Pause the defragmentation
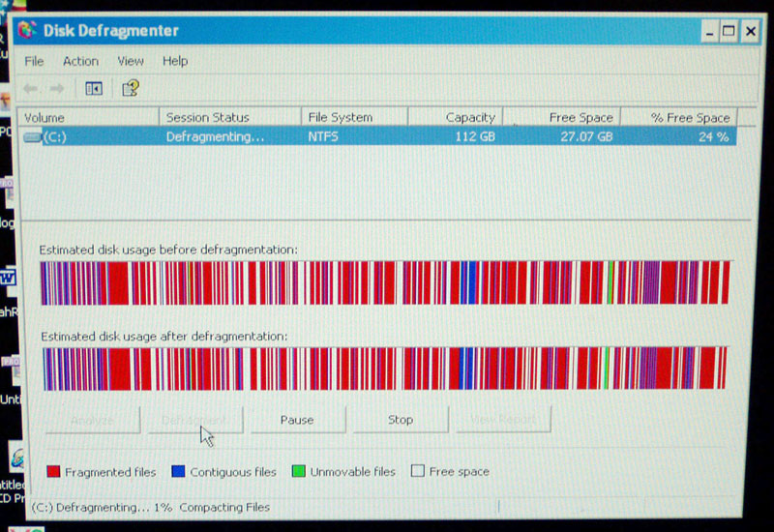Screen dimensions: 774x532 tap(297, 420)
